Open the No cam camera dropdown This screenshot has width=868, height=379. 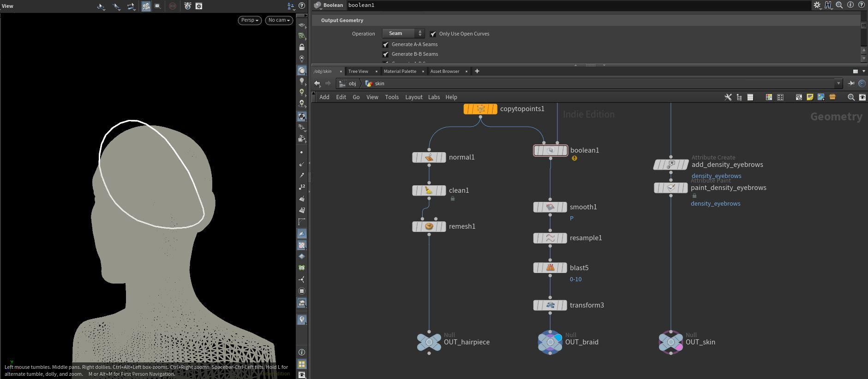(279, 20)
